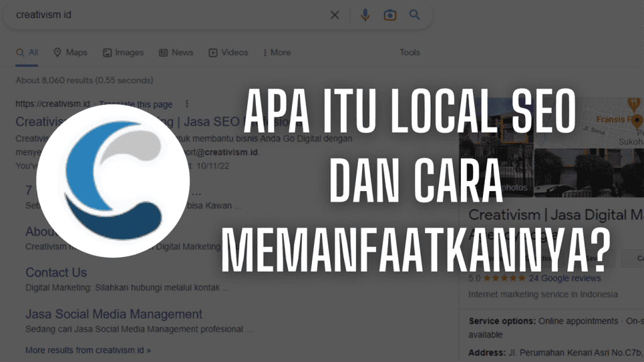This screenshot has width=644, height=362.
Task: Select the Maps pin icon
Action: pyautogui.click(x=57, y=52)
